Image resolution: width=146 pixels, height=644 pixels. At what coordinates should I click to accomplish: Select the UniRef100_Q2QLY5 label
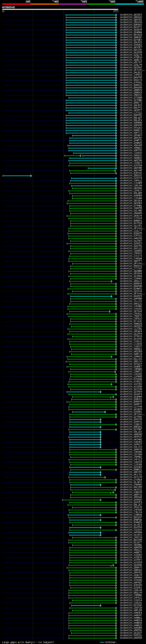[x=131, y=65]
